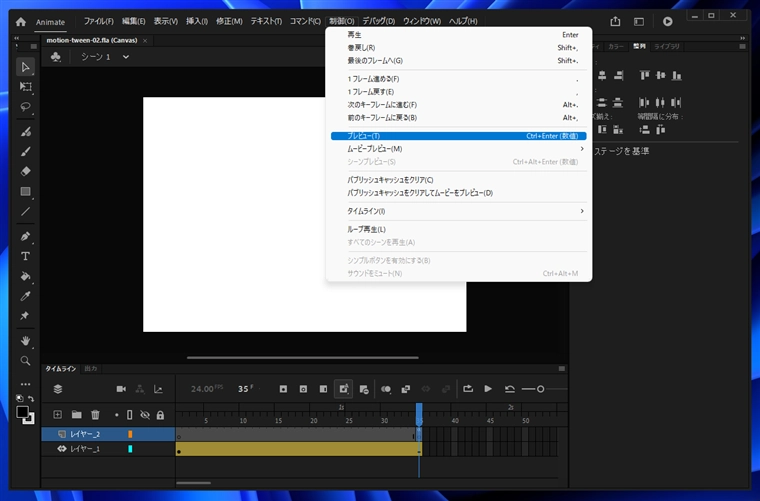The height and width of the screenshot is (501, 760).
Task: Choose パブリッシュキャッシュをクリア(C) menu item
Action: pos(459,180)
